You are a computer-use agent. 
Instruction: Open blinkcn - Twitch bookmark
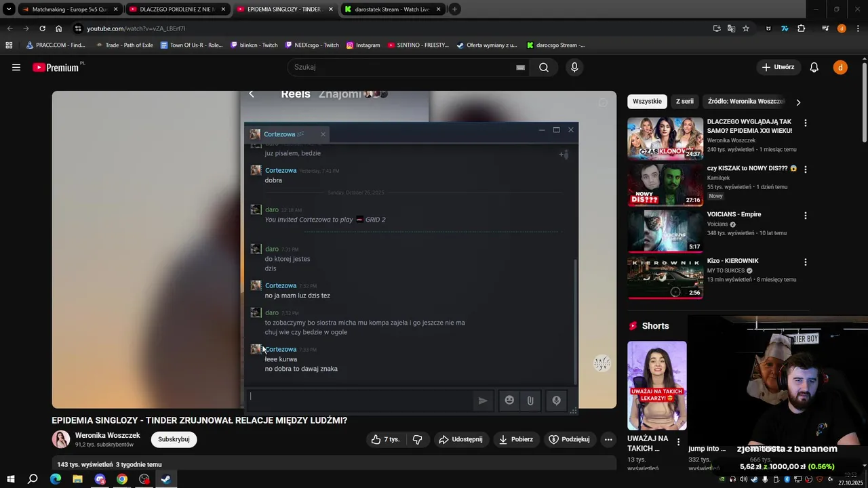point(254,45)
